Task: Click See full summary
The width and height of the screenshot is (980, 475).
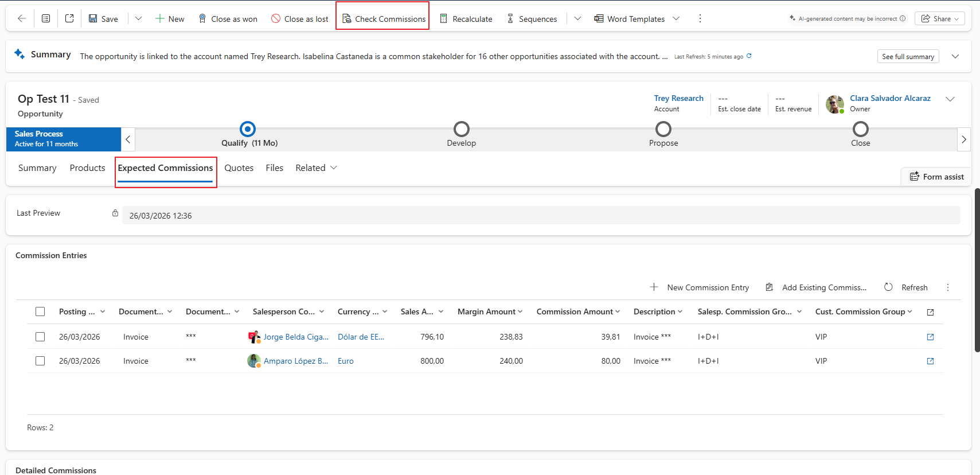Action: pyautogui.click(x=908, y=56)
